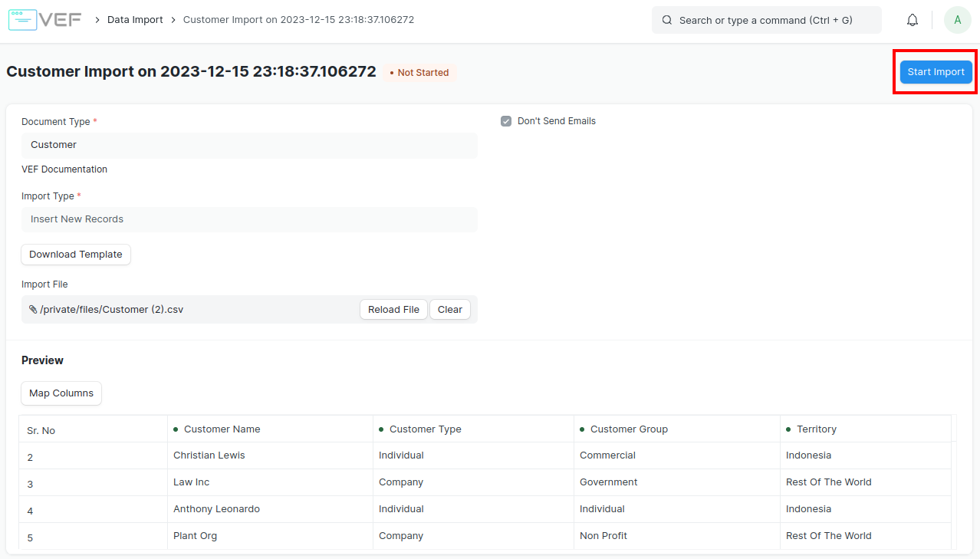This screenshot has height=559, width=980.
Task: Open the user avatar menu
Action: pyautogui.click(x=957, y=20)
